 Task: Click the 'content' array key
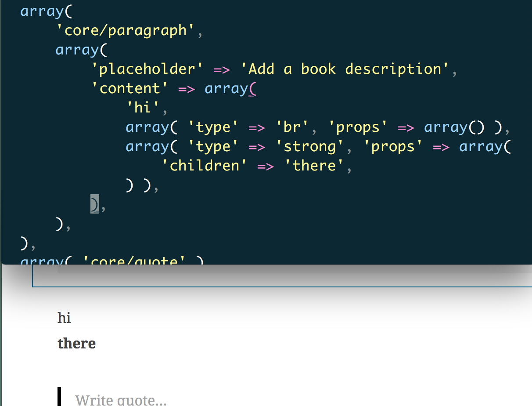click(129, 88)
